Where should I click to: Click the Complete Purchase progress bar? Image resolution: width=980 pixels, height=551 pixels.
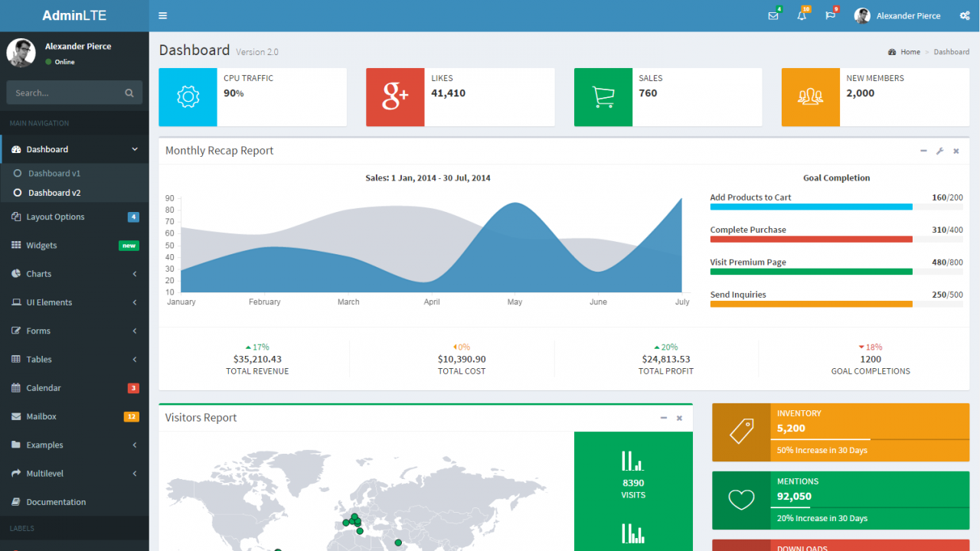[x=811, y=239]
